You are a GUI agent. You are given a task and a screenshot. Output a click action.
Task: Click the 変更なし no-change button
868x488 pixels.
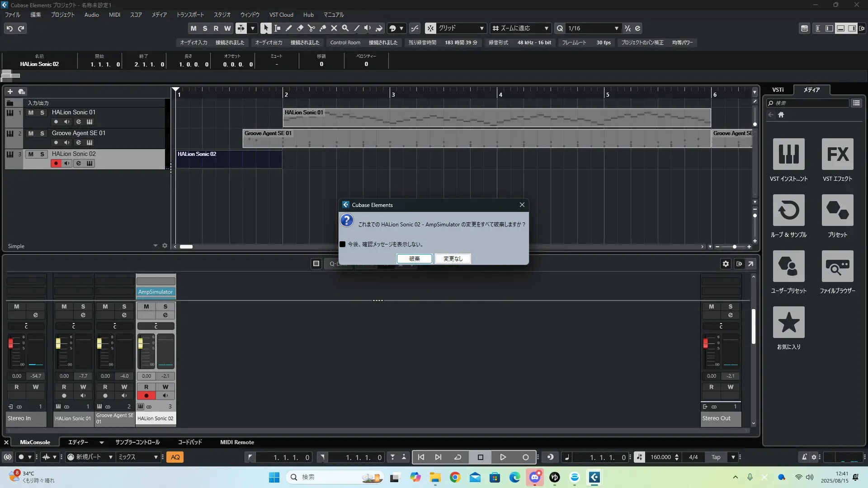[453, 259]
